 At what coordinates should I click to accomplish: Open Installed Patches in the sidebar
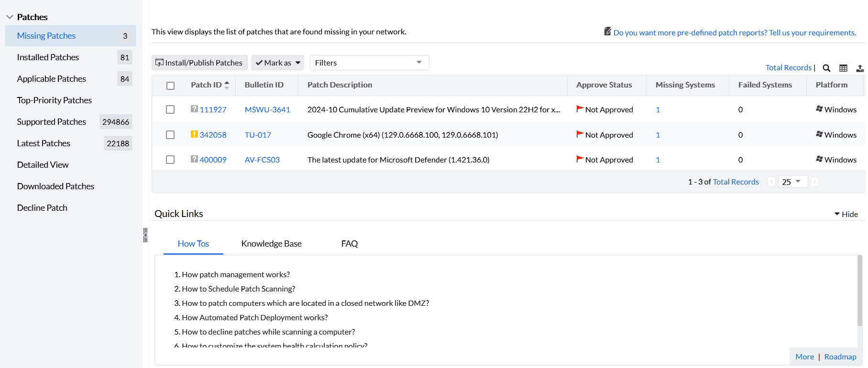[48, 57]
